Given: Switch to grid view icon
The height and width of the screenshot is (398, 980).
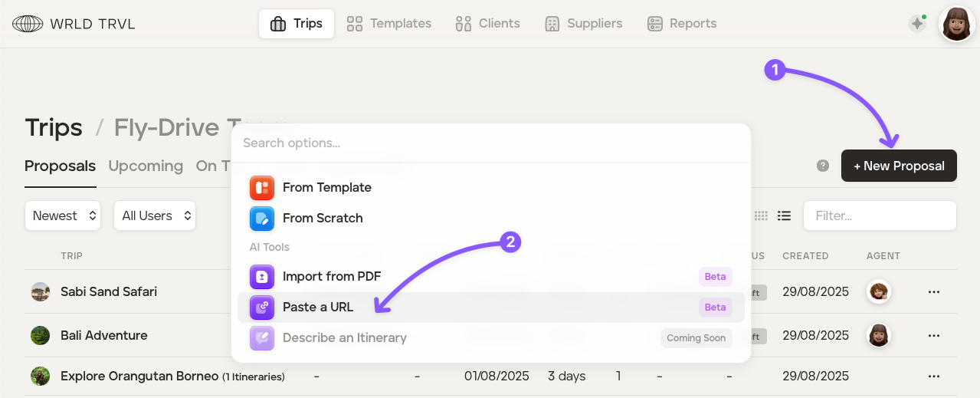Looking at the screenshot, I should coord(761,216).
